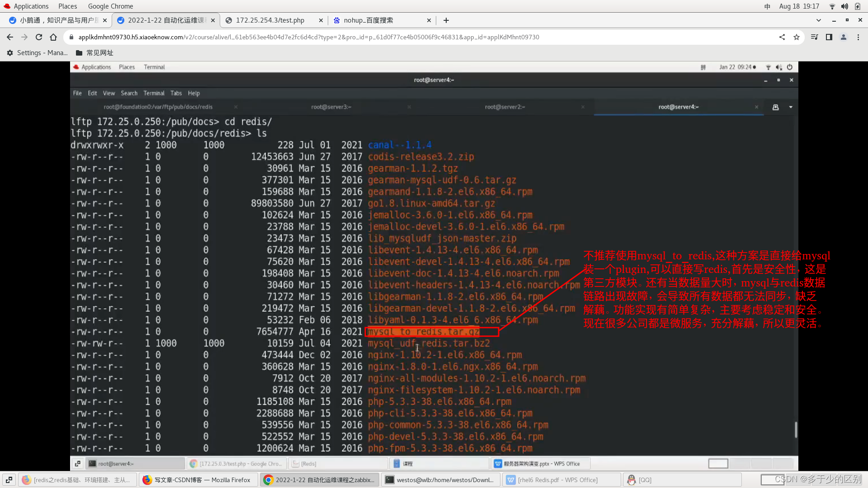Click the terminal vertical scrollbar thumb

pyautogui.click(x=796, y=430)
